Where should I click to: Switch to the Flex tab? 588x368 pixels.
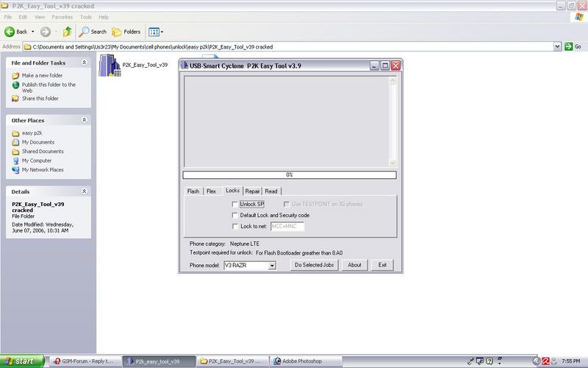211,191
